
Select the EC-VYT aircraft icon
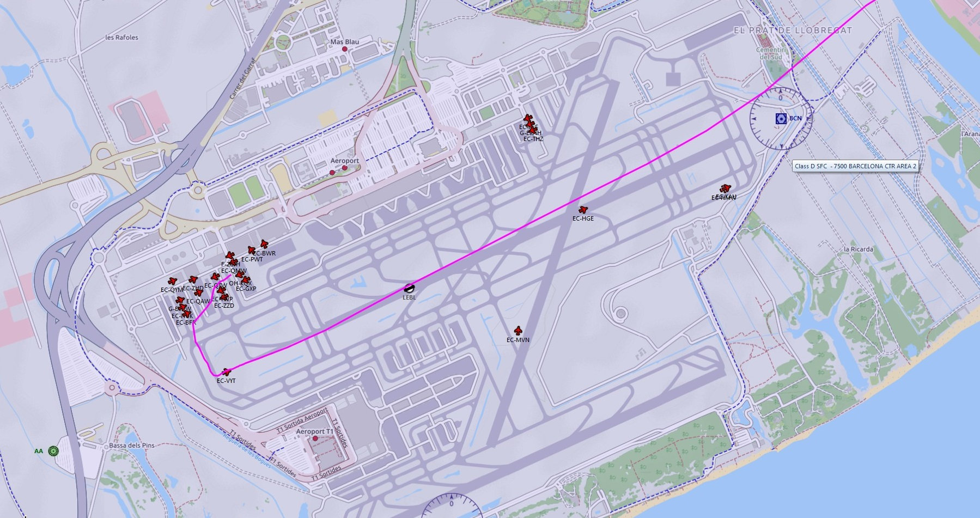pos(227,373)
